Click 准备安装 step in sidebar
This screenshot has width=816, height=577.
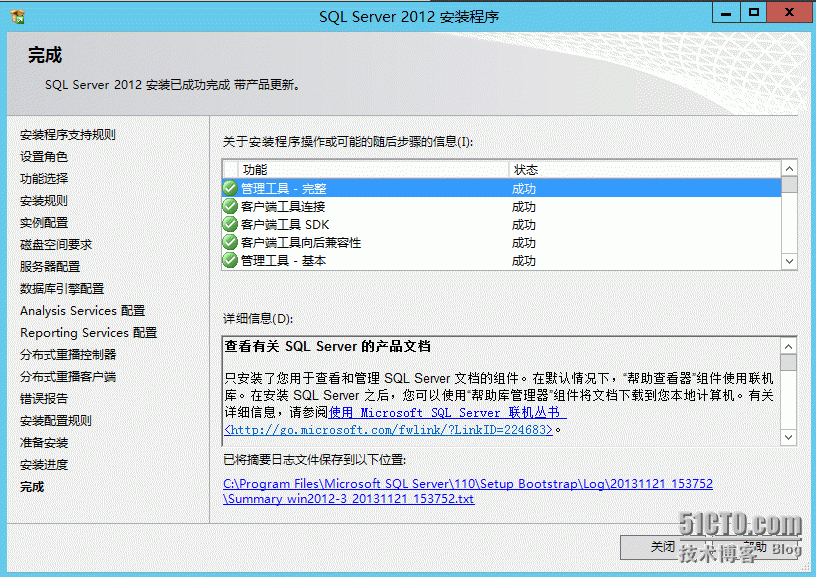point(44,442)
